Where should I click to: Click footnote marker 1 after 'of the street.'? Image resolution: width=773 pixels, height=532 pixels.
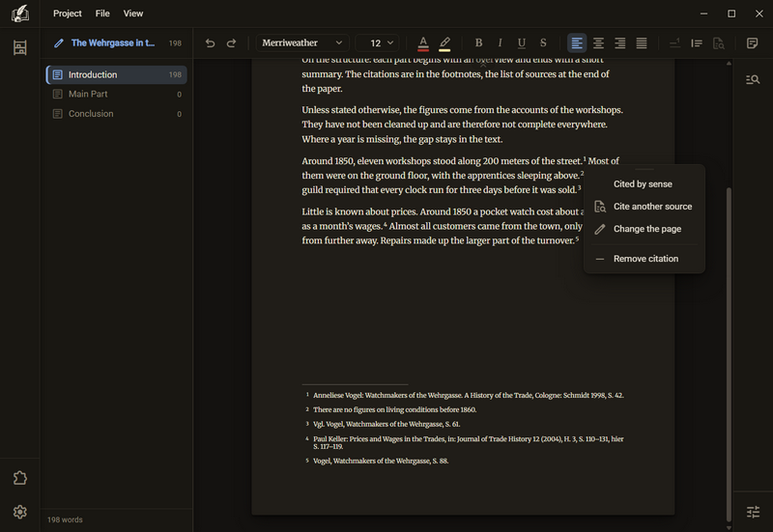[x=585, y=158]
